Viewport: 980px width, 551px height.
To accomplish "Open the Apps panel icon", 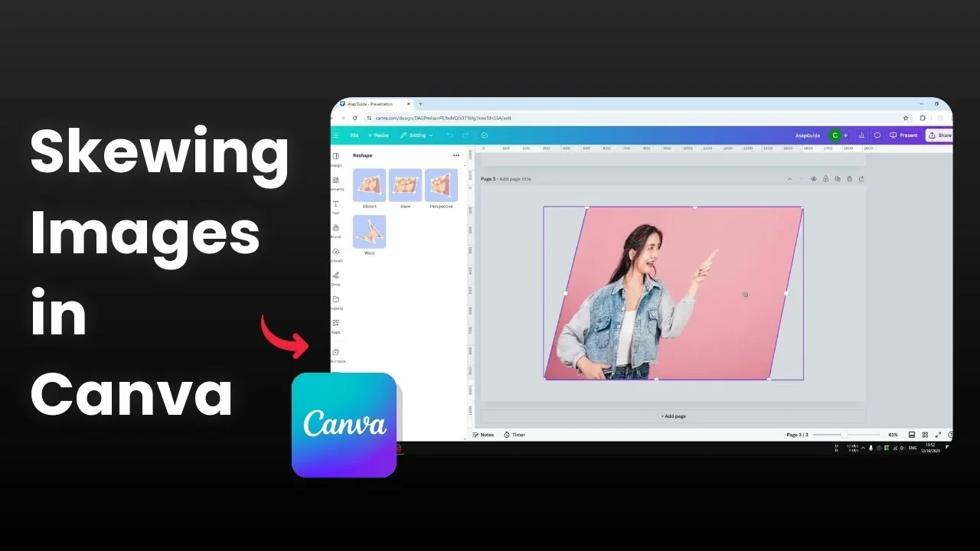I will [335, 324].
